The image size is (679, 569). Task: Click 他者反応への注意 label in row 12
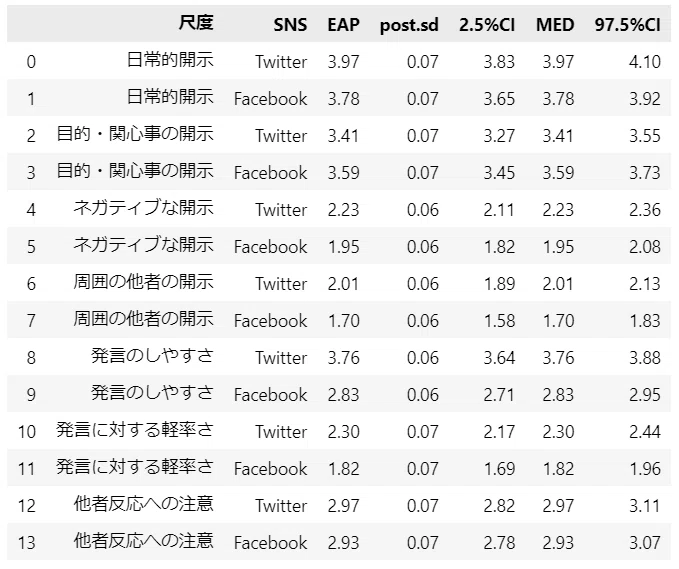(x=143, y=504)
